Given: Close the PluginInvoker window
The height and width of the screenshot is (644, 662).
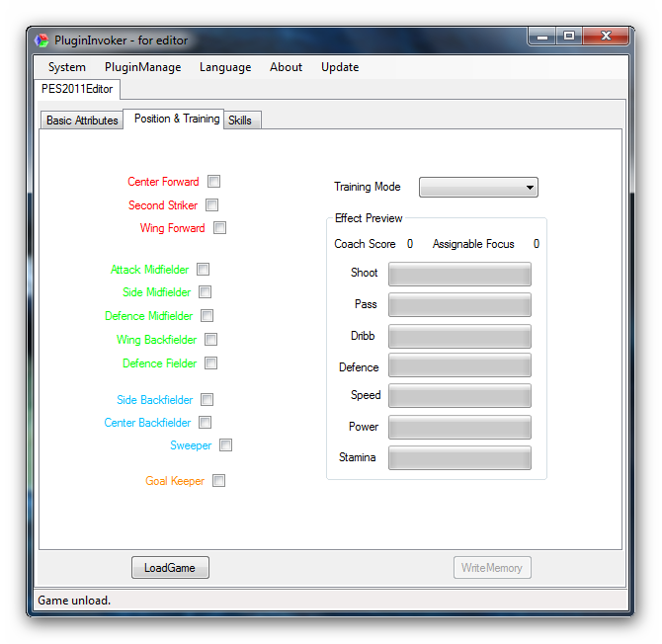Looking at the screenshot, I should point(606,37).
